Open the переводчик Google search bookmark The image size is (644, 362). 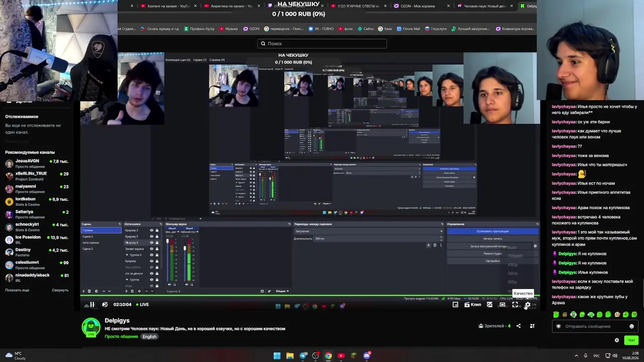click(284, 29)
